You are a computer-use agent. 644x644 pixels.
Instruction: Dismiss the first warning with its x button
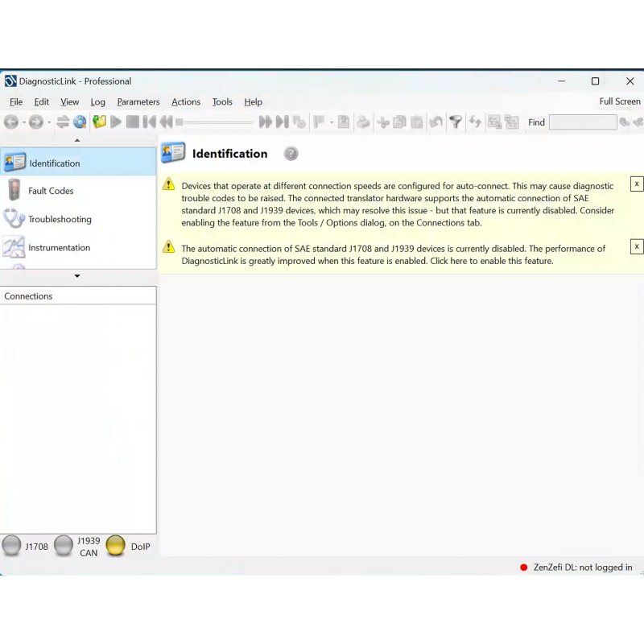tap(636, 184)
